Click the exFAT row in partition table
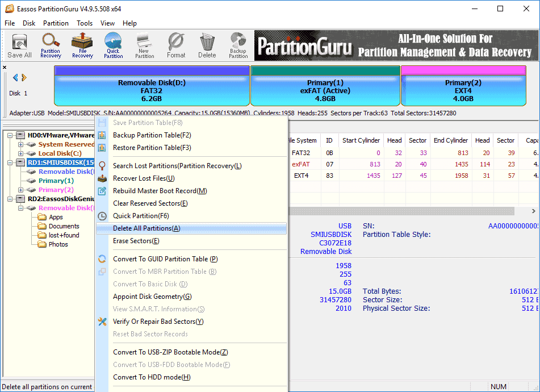Screen dimensions: 540x392 point(413,164)
